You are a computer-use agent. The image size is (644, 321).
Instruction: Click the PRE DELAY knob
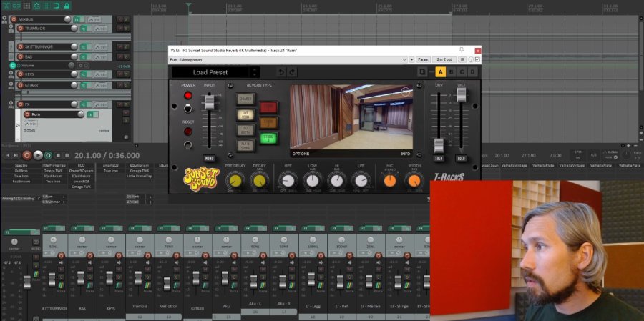point(235,181)
